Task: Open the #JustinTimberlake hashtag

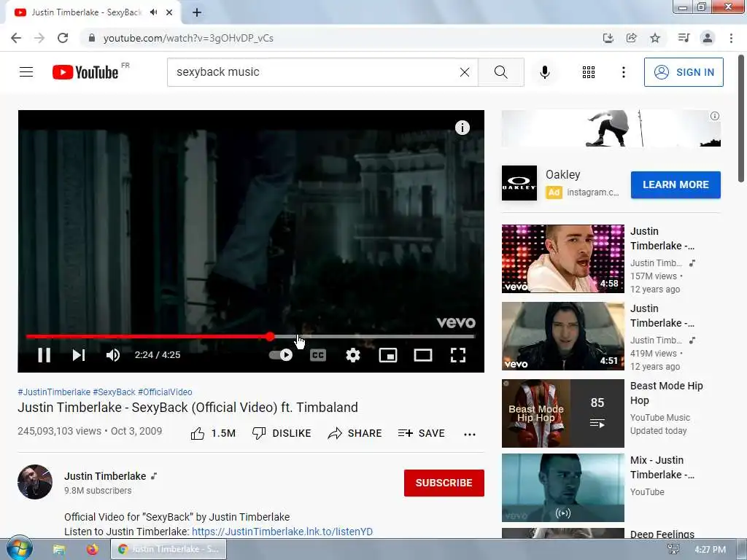Action: (54, 392)
